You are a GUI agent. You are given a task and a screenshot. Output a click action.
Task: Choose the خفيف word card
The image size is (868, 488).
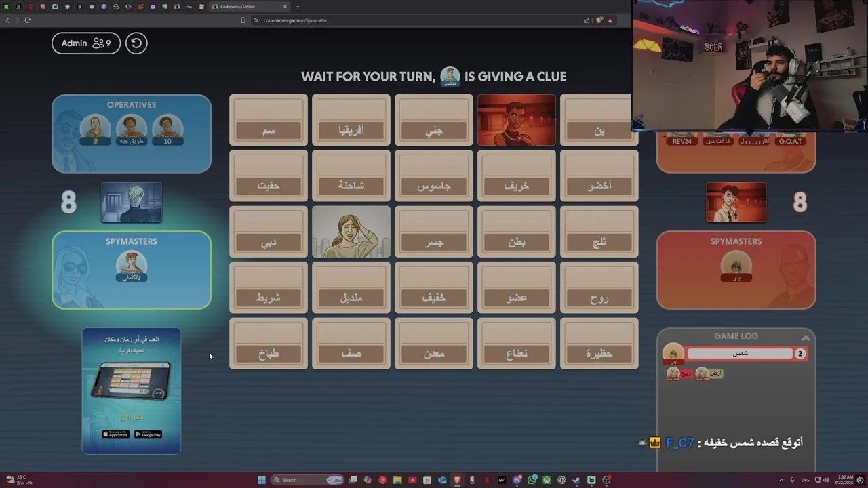434,287
